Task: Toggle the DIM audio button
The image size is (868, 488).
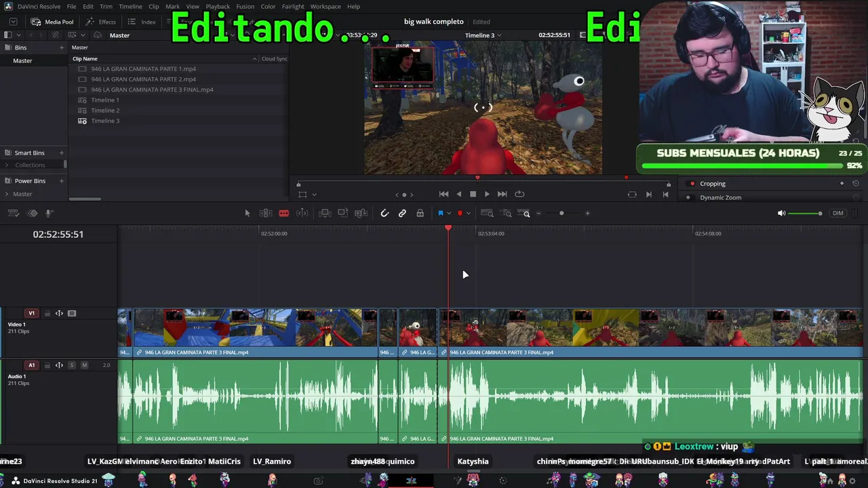Action: click(x=838, y=213)
